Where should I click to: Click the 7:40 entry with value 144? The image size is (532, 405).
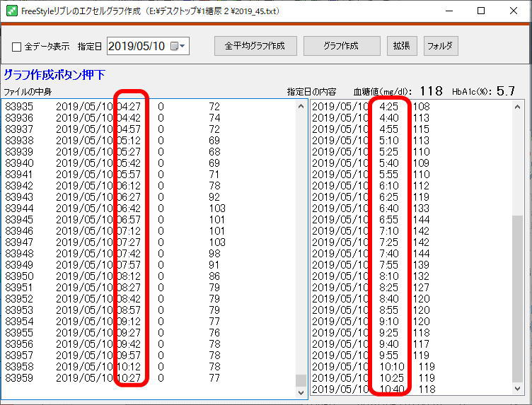click(x=371, y=254)
